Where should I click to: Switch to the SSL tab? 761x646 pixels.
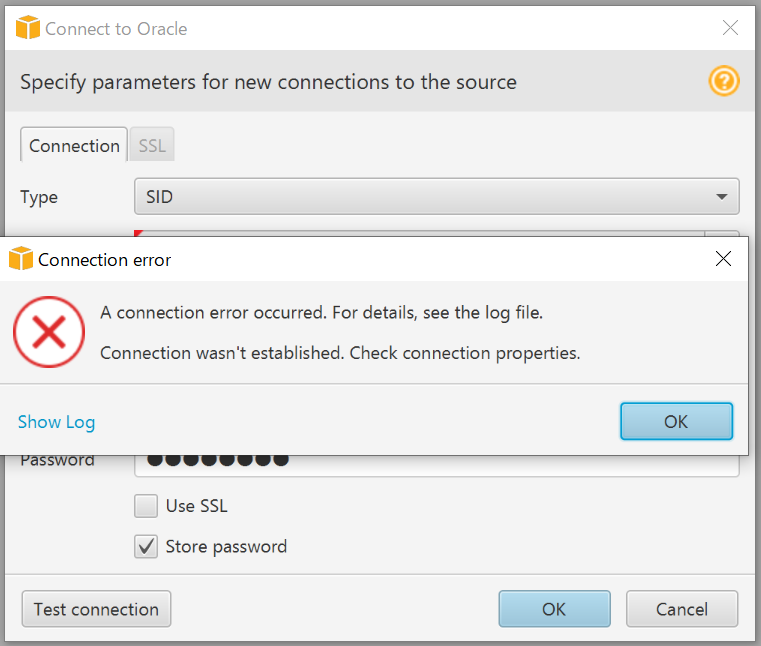pyautogui.click(x=152, y=145)
